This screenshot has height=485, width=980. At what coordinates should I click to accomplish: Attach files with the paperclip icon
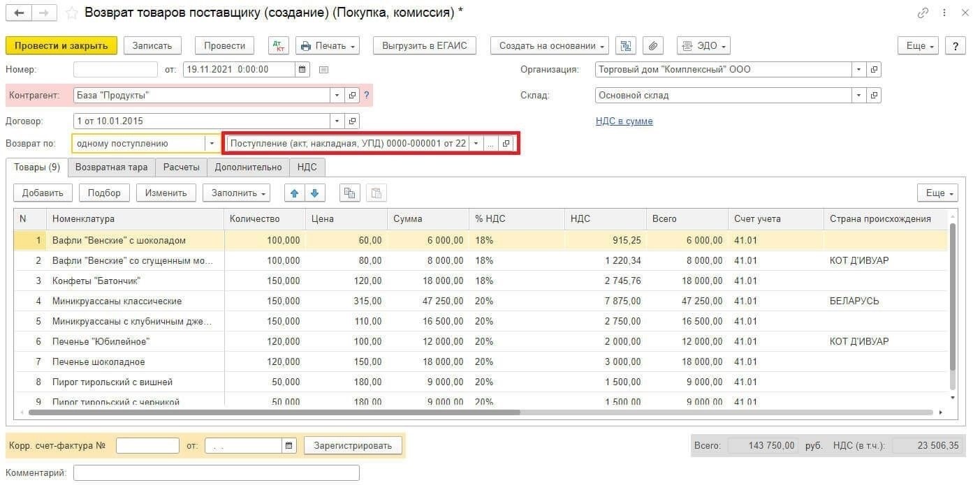[653, 46]
